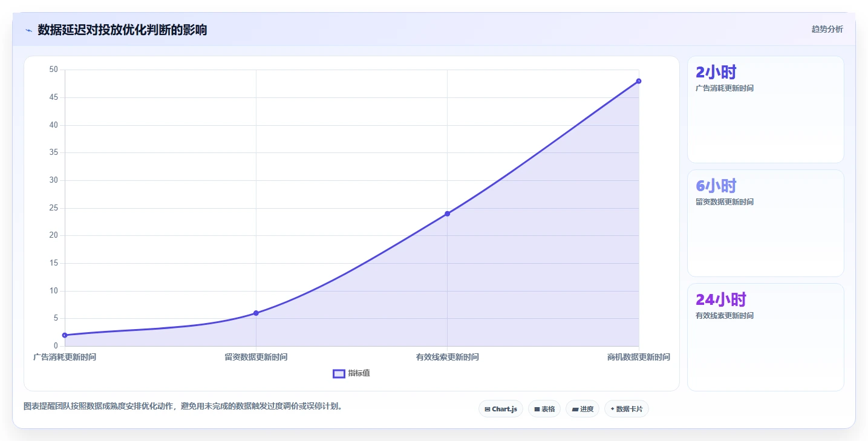Screen dimensions: 868x441
Task: Toggle the 指标值 legend color box
Action: click(x=339, y=373)
